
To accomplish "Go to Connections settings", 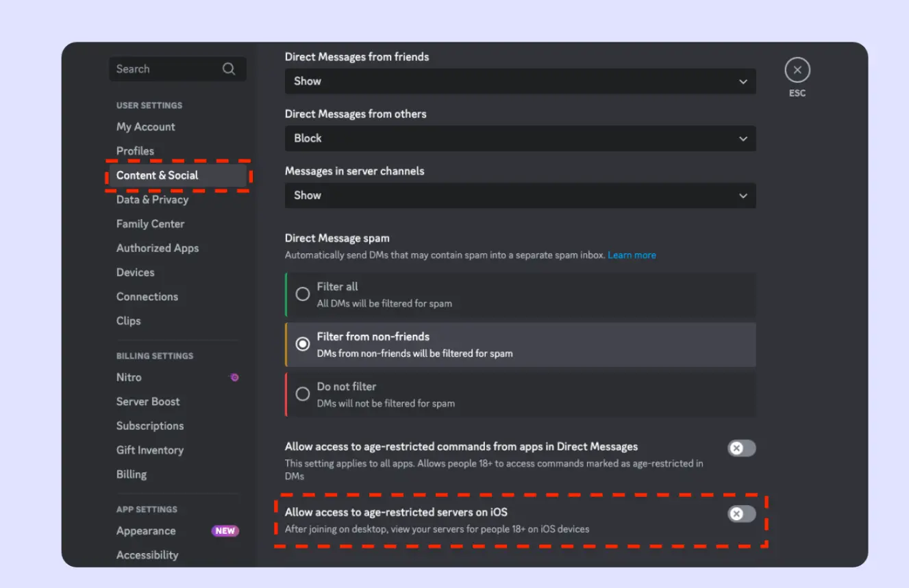I will pyautogui.click(x=147, y=296).
